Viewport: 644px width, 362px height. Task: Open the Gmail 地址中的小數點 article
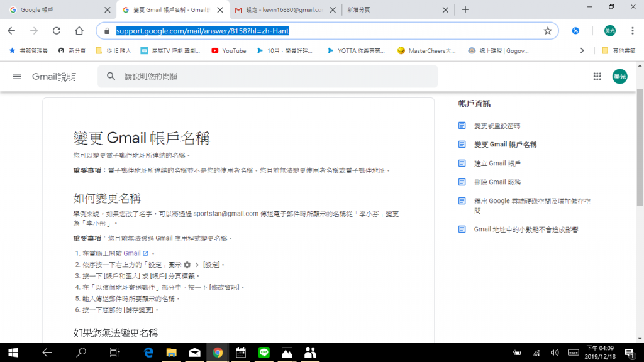point(526,229)
